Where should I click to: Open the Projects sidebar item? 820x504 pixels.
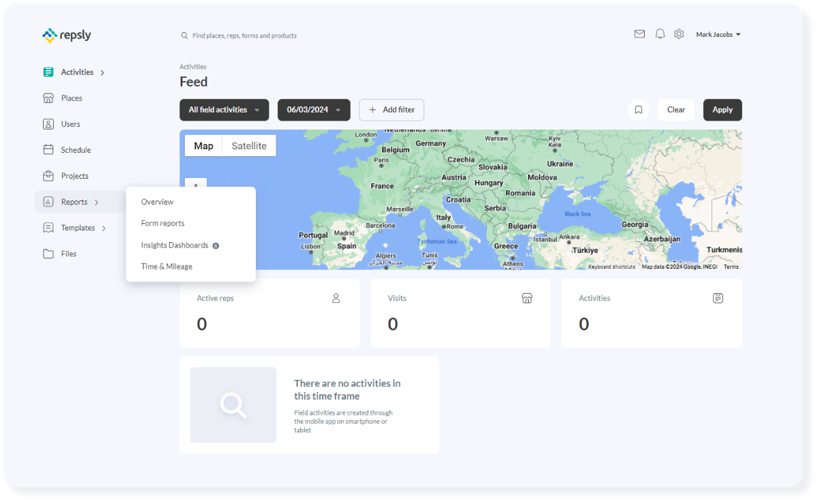pyautogui.click(x=75, y=175)
